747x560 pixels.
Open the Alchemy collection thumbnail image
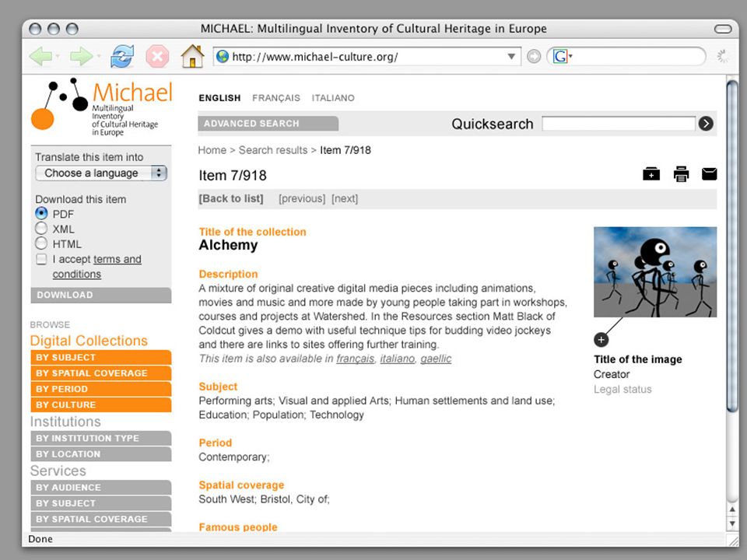655,272
